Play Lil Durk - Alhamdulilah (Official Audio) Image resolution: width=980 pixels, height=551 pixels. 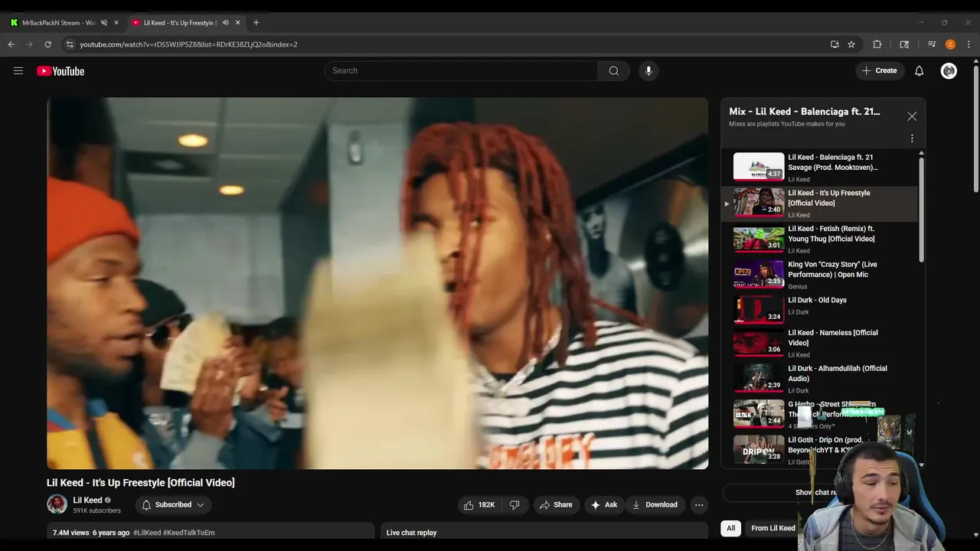(819, 380)
